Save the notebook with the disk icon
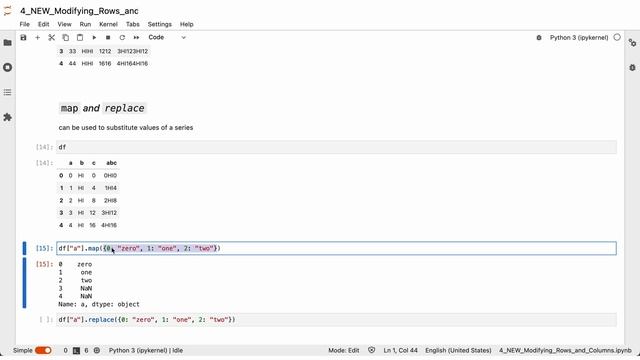The height and width of the screenshot is (360, 640). pos(23,38)
